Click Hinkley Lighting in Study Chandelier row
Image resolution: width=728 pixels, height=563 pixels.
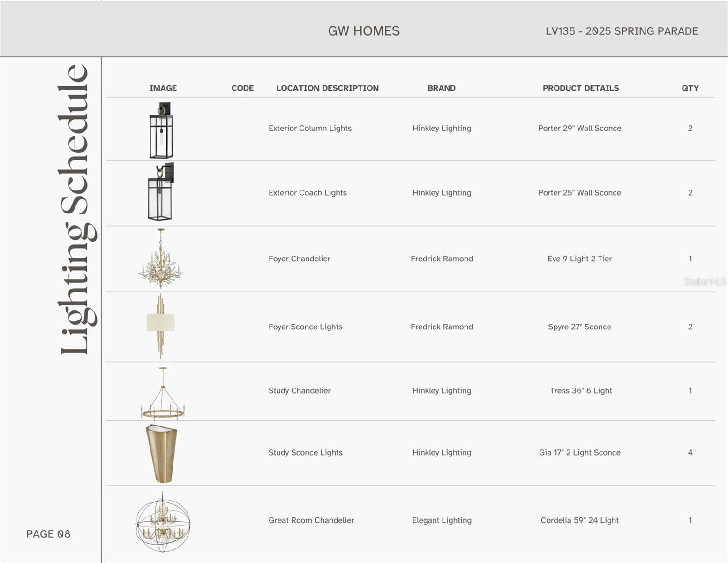click(442, 390)
